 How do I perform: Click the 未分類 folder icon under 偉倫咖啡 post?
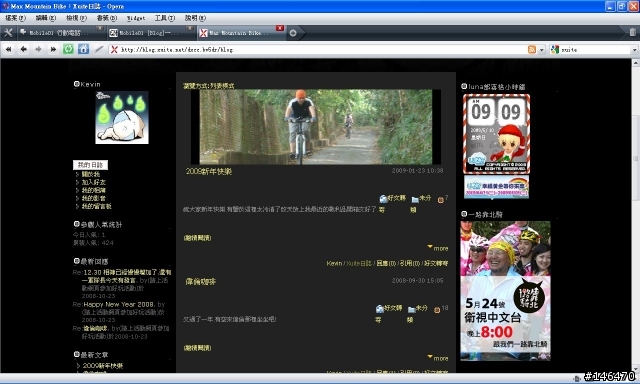click(411, 309)
